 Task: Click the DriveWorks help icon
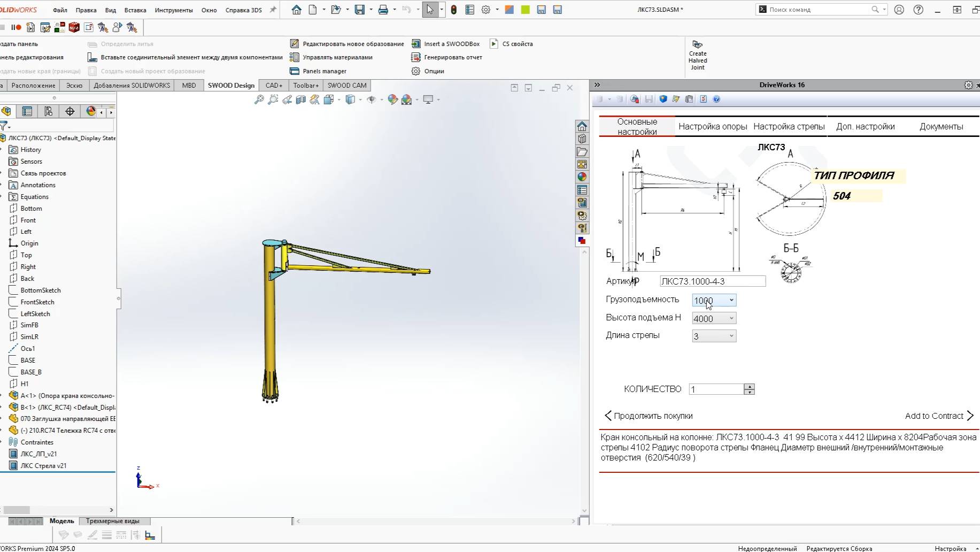tap(716, 99)
